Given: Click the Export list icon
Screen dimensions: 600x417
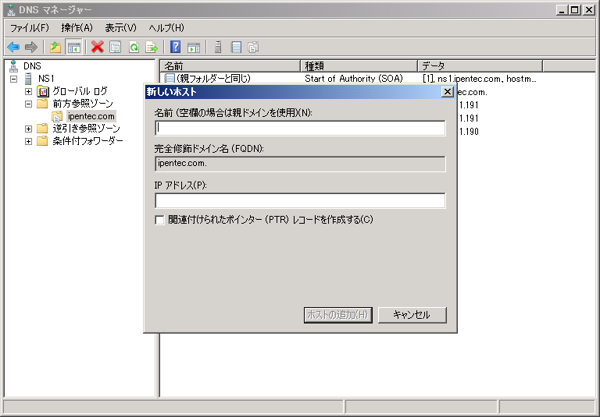Looking at the screenshot, I should [x=152, y=47].
